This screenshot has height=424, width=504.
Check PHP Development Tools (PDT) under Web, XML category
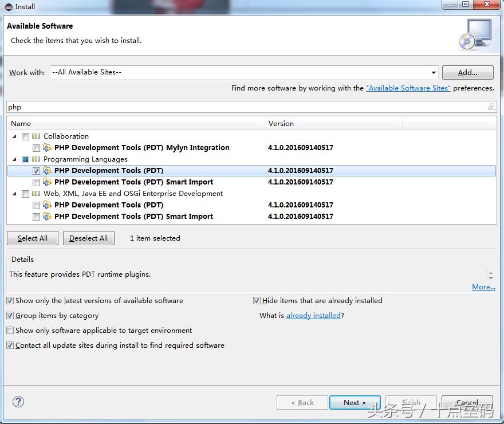coord(36,205)
